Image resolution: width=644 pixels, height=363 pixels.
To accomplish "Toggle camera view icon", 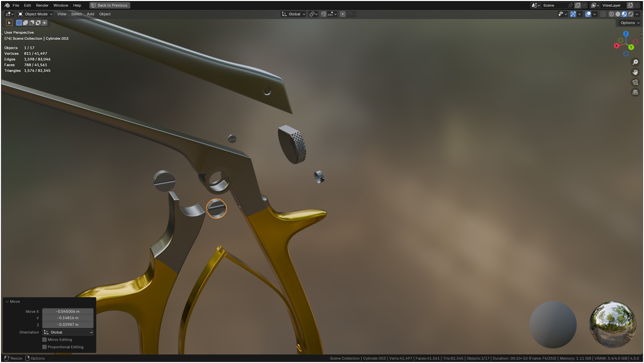I will [x=635, y=82].
